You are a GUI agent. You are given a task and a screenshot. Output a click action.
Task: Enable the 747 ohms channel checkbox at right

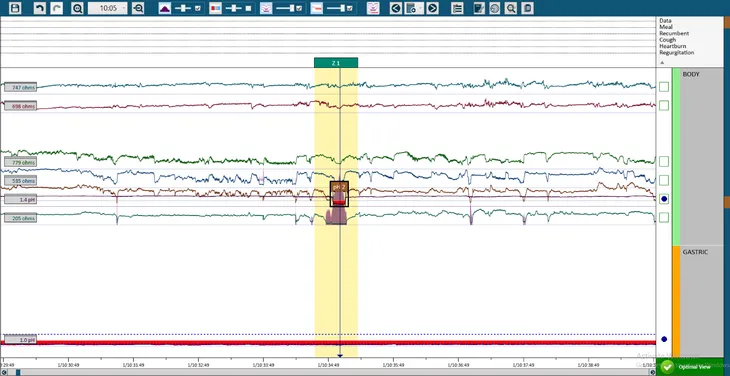pyautogui.click(x=664, y=87)
